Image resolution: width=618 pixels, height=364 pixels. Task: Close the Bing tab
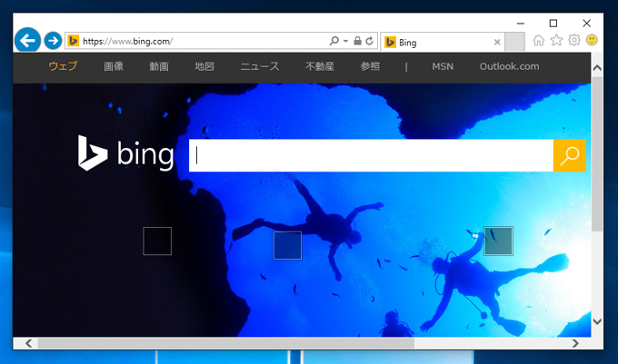pyautogui.click(x=497, y=42)
